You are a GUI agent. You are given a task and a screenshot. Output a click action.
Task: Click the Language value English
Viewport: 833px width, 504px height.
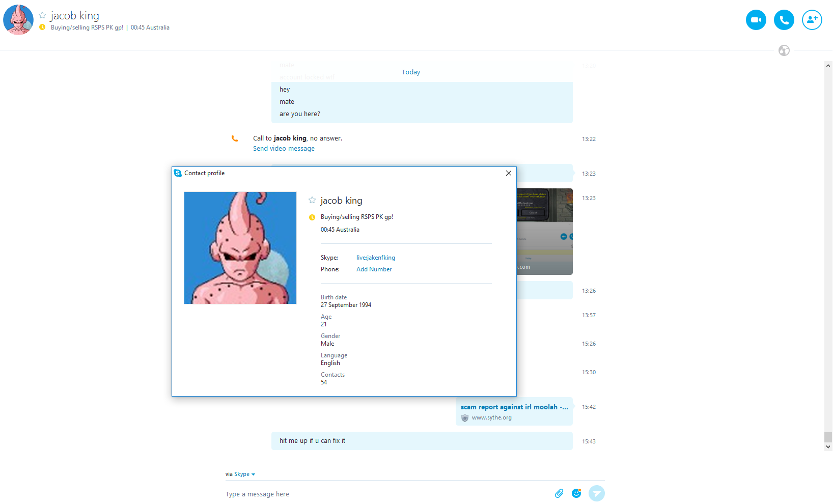point(330,363)
